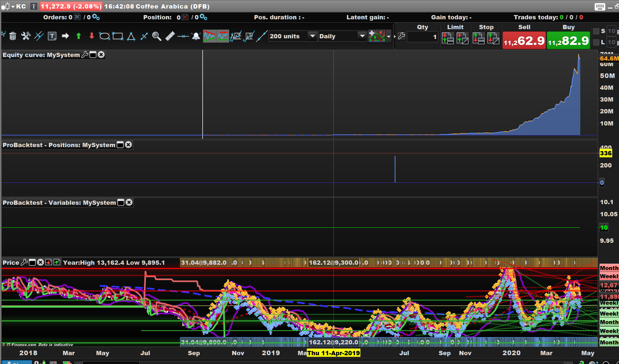The height and width of the screenshot is (364, 619).
Task: Click the red Sell price button
Action: [x=524, y=41]
